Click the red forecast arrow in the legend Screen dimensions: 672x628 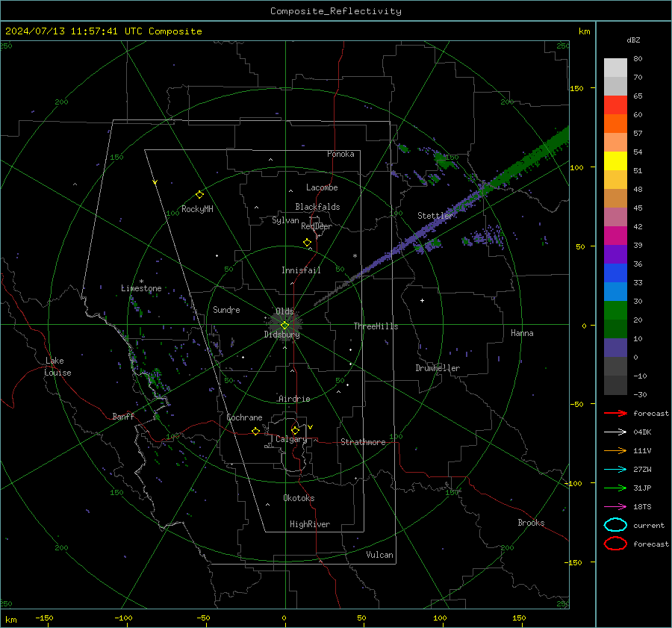point(615,413)
